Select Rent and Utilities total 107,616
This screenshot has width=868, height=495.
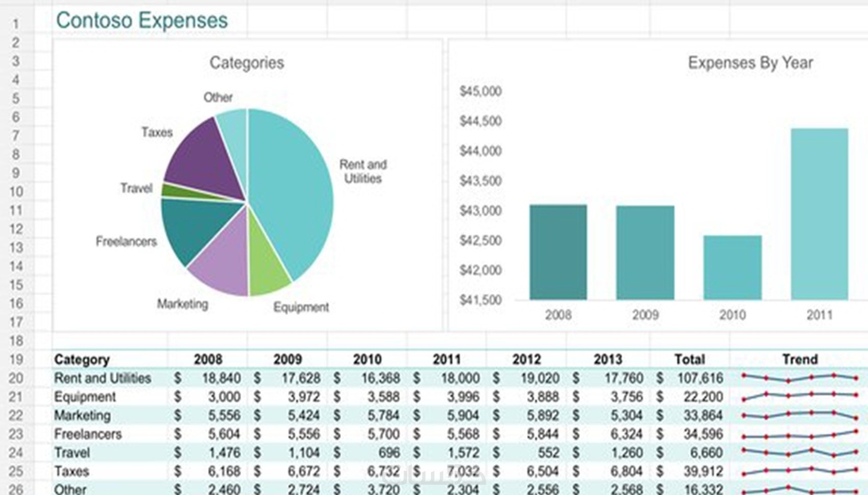point(689,378)
